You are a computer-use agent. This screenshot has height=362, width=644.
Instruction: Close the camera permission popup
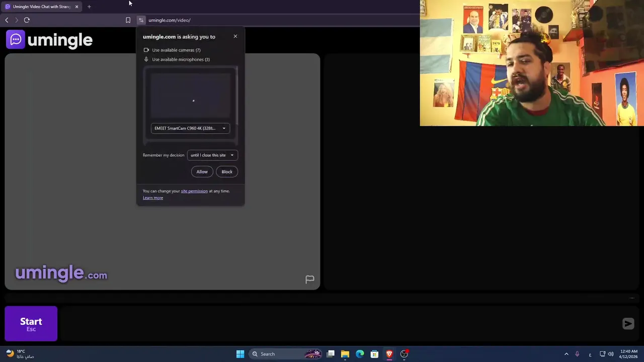(235, 36)
